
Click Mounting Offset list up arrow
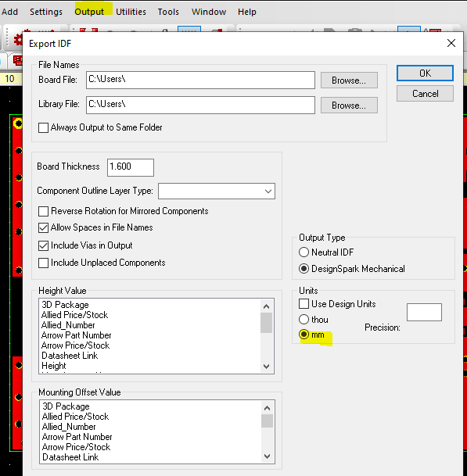267,408
